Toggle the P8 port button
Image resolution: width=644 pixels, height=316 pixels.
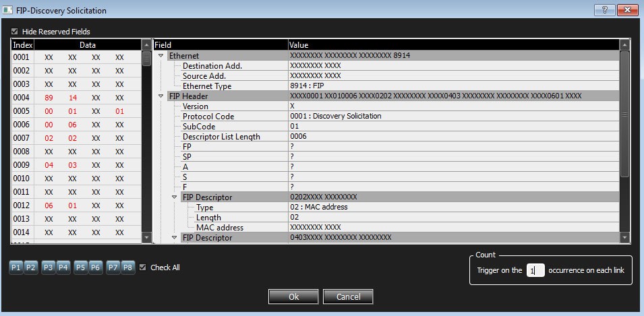pos(128,267)
